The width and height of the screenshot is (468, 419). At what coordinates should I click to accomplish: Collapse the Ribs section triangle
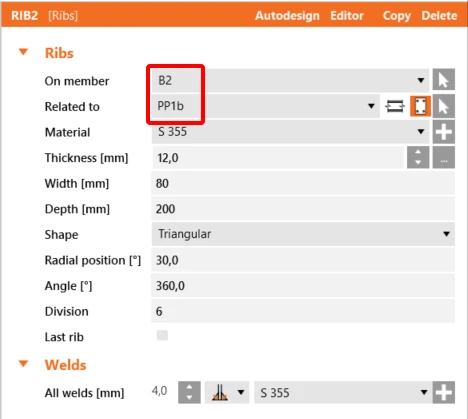pos(23,52)
